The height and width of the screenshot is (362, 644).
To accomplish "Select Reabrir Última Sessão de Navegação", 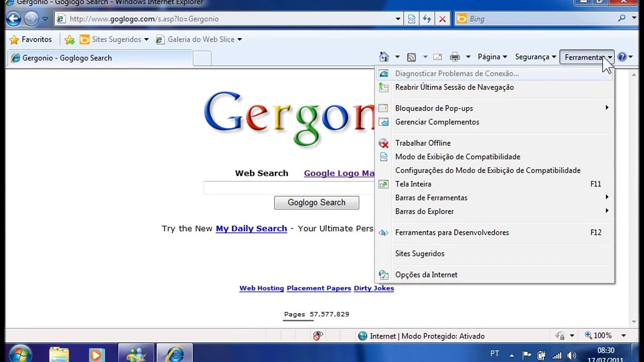I will coord(495,87).
